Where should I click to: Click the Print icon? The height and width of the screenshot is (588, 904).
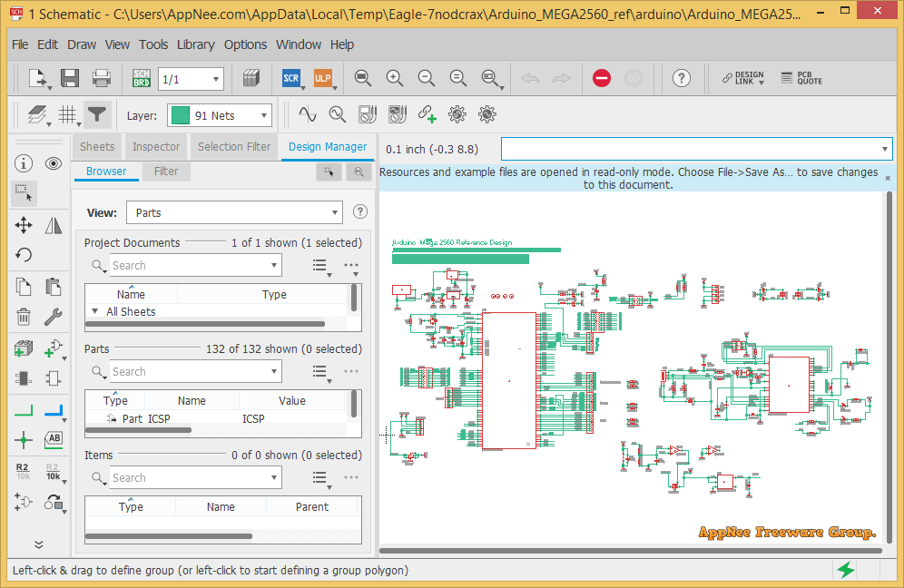(x=102, y=78)
